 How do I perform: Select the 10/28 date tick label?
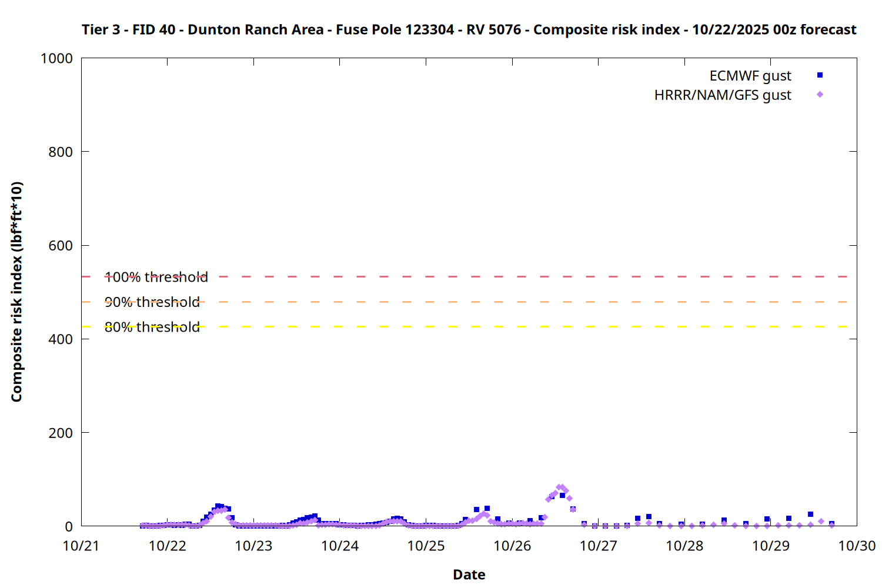[x=684, y=546]
